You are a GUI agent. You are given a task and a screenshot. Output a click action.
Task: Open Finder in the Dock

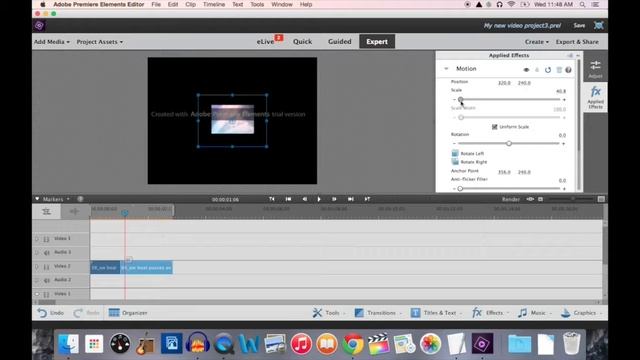[68, 344]
